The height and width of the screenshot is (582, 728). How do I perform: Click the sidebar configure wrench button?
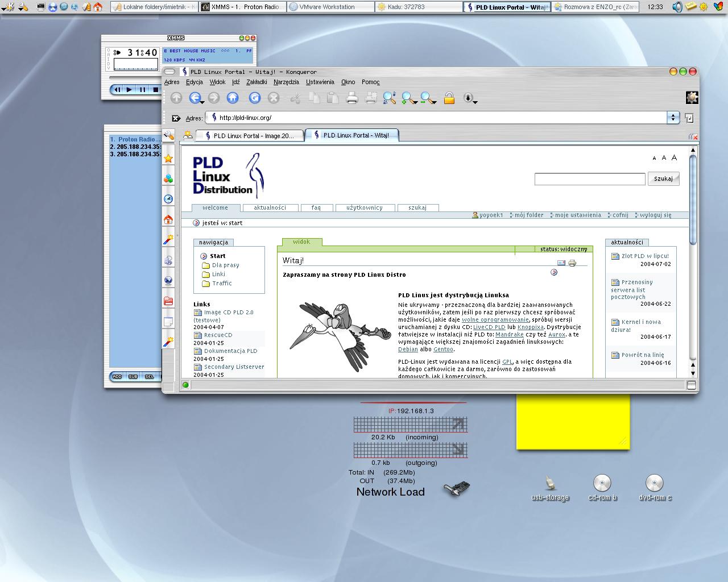pos(168,135)
